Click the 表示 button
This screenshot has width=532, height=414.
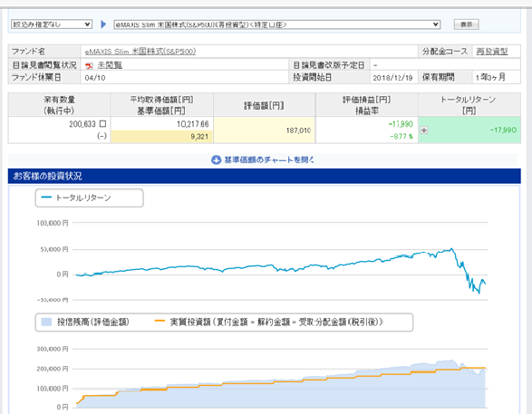tap(466, 24)
